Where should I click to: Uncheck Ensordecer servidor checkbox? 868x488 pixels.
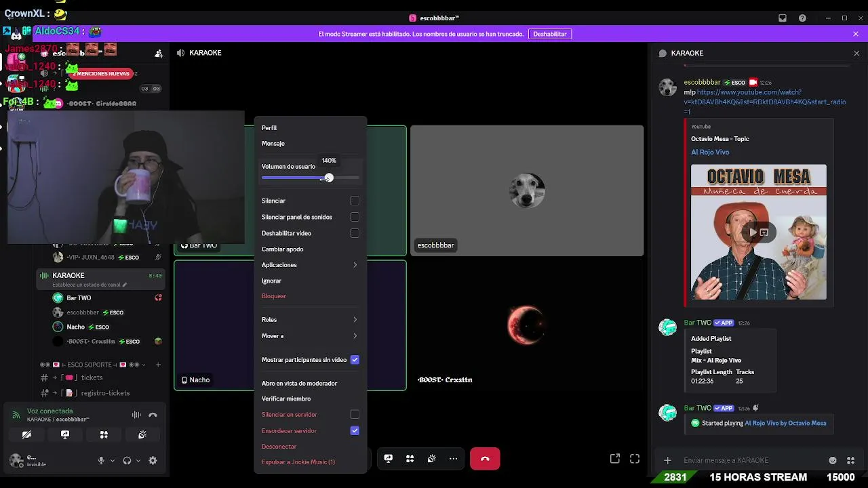(x=355, y=430)
